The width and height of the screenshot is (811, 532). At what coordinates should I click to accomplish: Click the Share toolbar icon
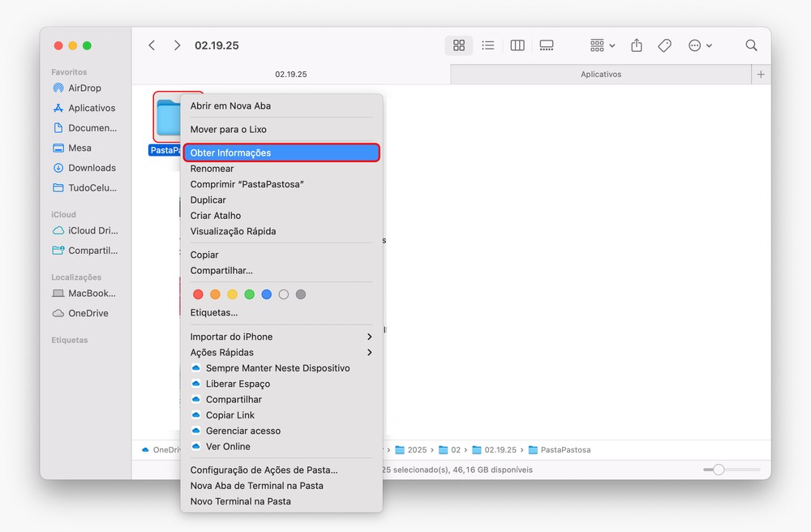coord(637,45)
